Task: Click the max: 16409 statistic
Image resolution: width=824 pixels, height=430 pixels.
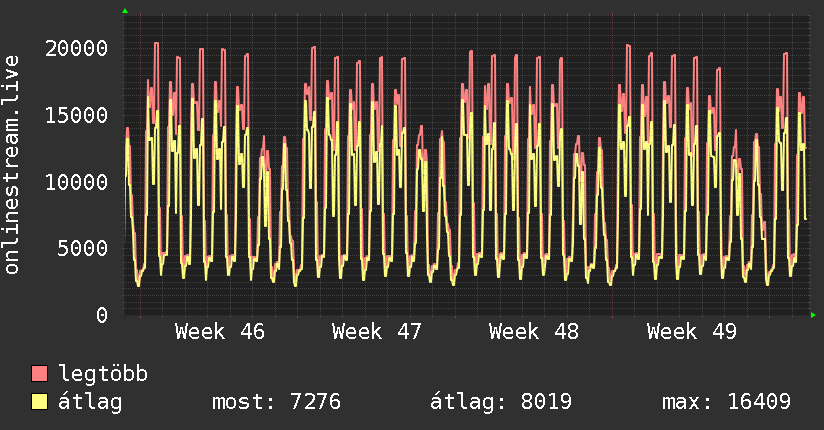Action: pyautogui.click(x=727, y=402)
